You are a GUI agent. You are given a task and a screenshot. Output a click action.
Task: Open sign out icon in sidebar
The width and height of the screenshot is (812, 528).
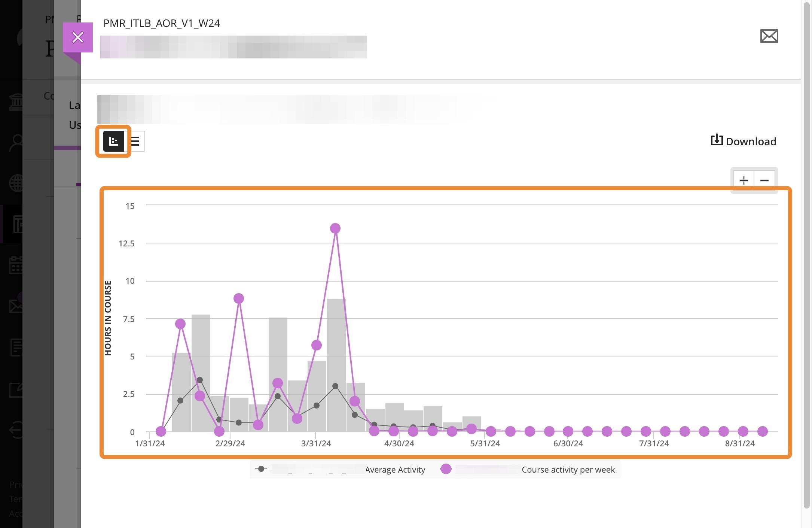pos(16,429)
